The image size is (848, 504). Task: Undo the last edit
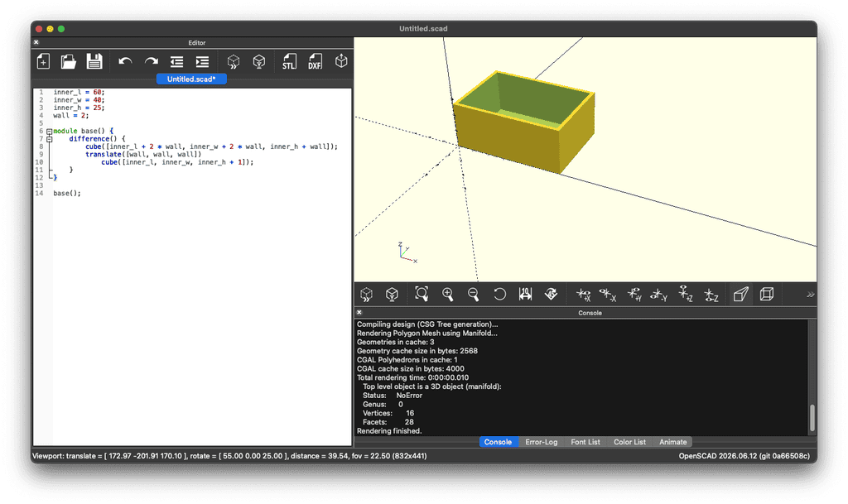pyautogui.click(x=125, y=61)
